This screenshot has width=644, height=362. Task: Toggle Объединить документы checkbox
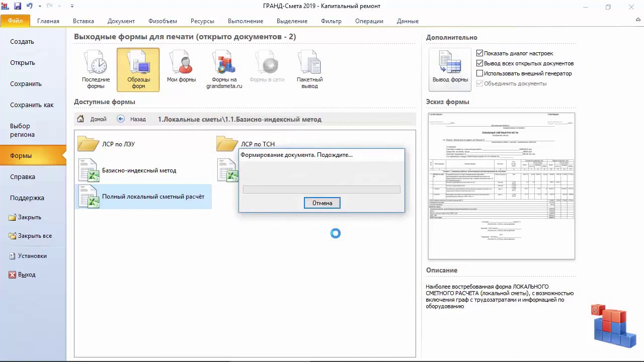pos(479,83)
